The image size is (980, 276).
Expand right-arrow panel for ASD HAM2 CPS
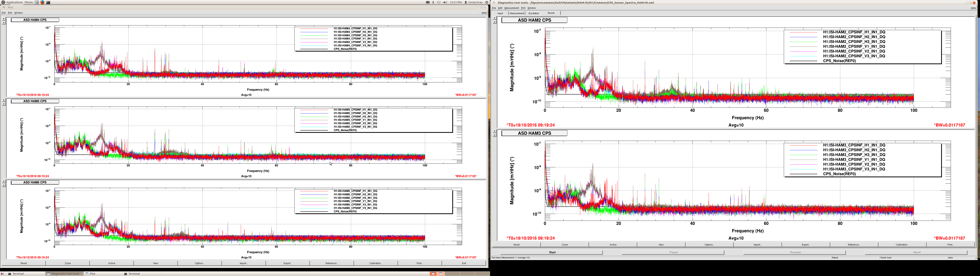coord(495,18)
